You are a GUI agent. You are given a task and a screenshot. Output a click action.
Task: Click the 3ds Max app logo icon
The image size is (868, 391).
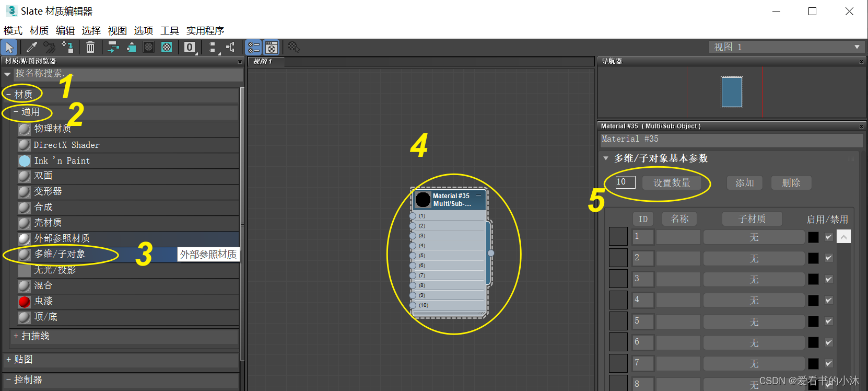11,10
